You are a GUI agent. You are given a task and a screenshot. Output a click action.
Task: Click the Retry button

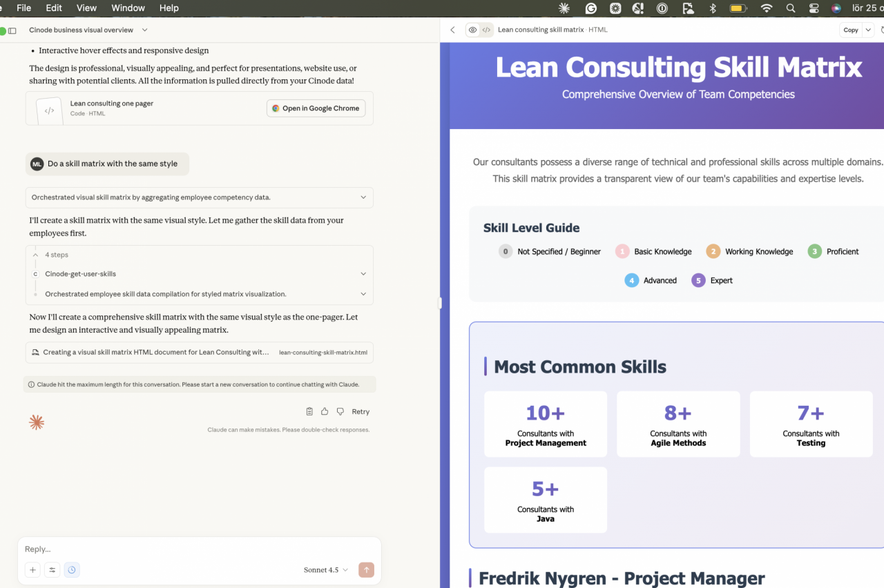(361, 411)
